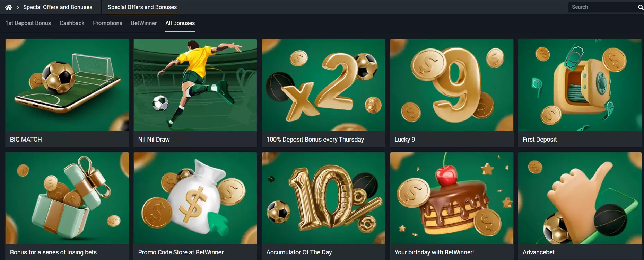Click the search magnifier icon
Viewport: 644px width, 260px height.
pyautogui.click(x=640, y=7)
